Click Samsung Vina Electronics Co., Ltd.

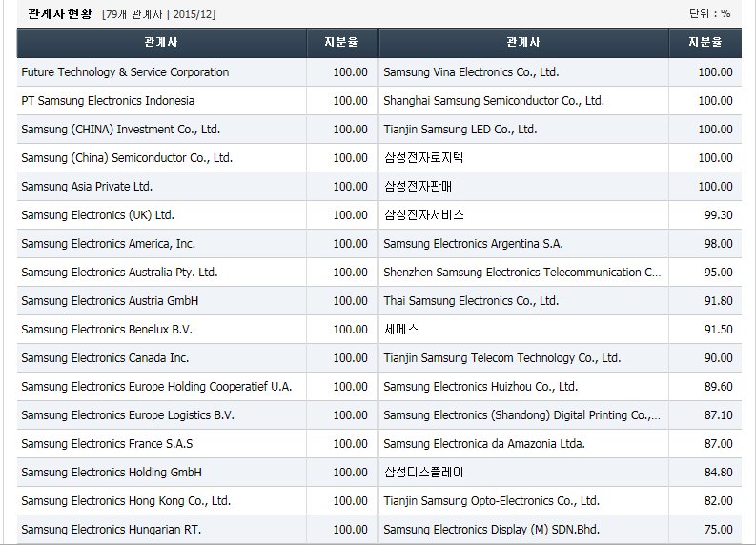[471, 72]
